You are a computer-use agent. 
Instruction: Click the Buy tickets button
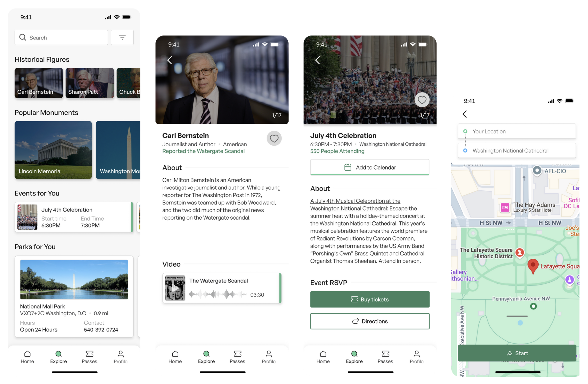(x=370, y=300)
